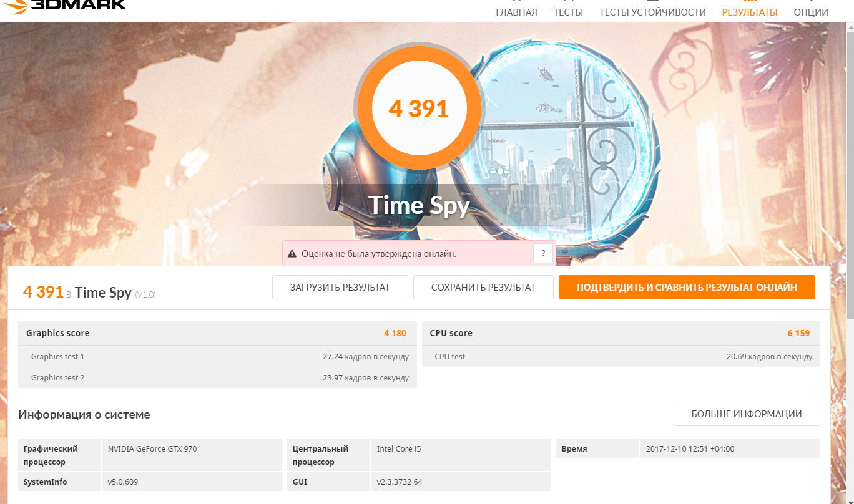Switch to Тесты устойчивости tab
854x504 pixels.
pyautogui.click(x=652, y=12)
